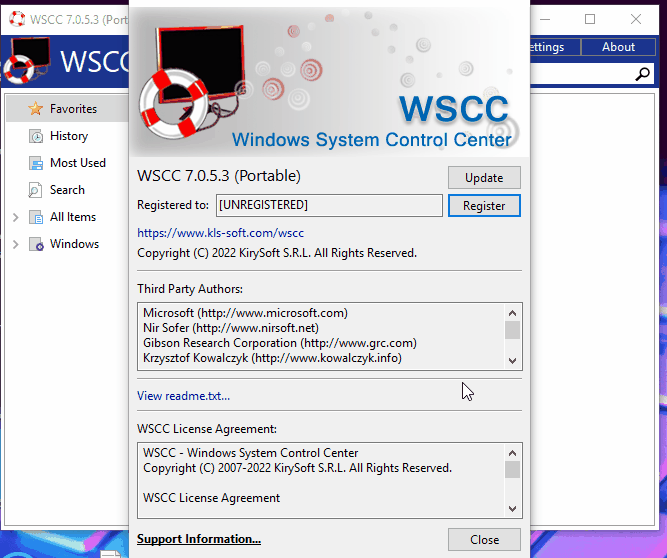
Task: Click the History clock icon
Action: [36, 136]
